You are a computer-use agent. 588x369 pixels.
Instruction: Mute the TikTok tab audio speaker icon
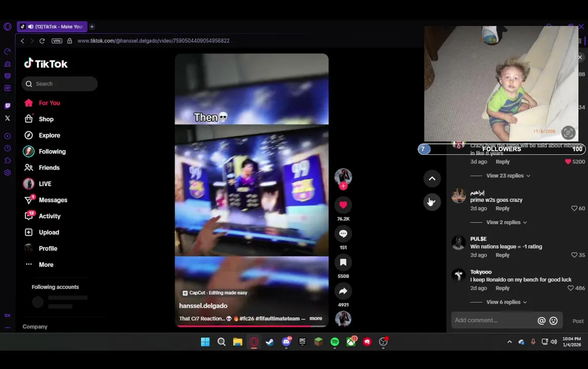(x=31, y=27)
